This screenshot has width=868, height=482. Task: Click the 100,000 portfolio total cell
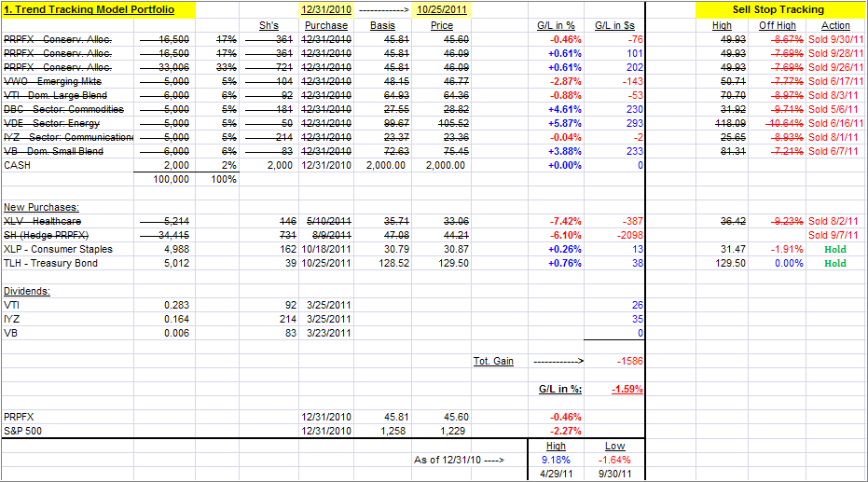pyautogui.click(x=171, y=179)
